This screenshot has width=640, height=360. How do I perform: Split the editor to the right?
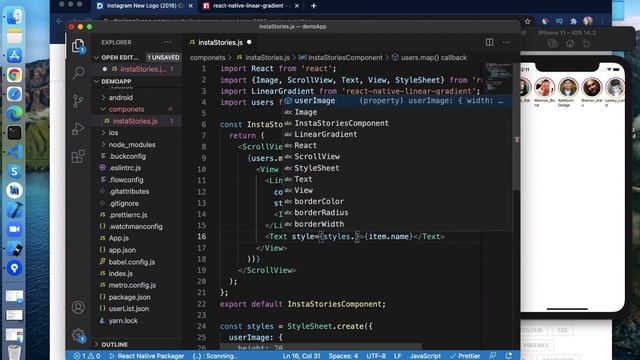(489, 42)
